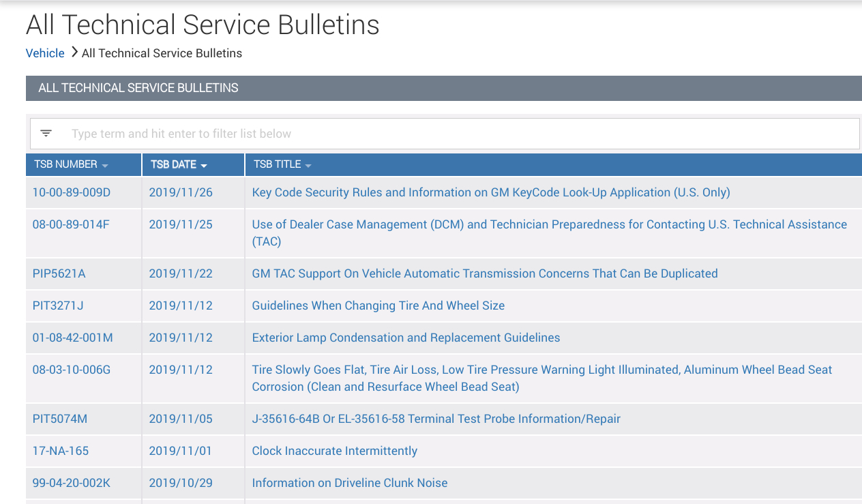Click the filter list icon
This screenshot has height=504, width=862.
click(x=46, y=133)
